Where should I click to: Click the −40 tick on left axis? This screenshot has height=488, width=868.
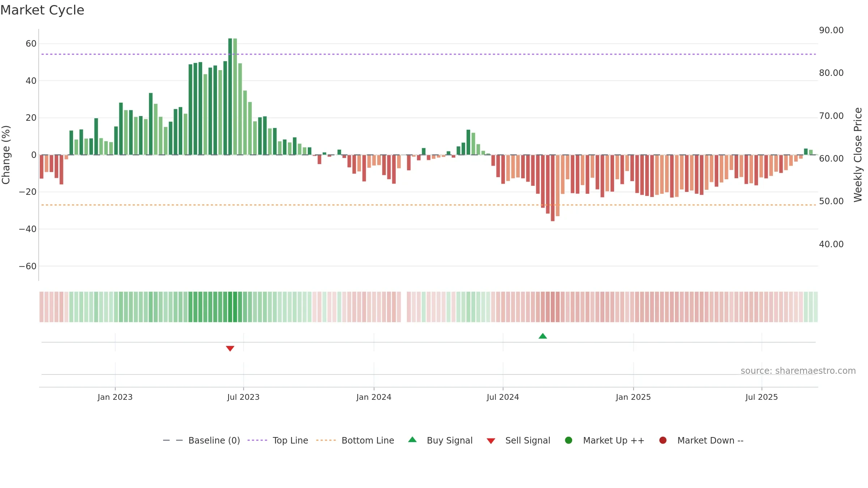click(x=27, y=229)
